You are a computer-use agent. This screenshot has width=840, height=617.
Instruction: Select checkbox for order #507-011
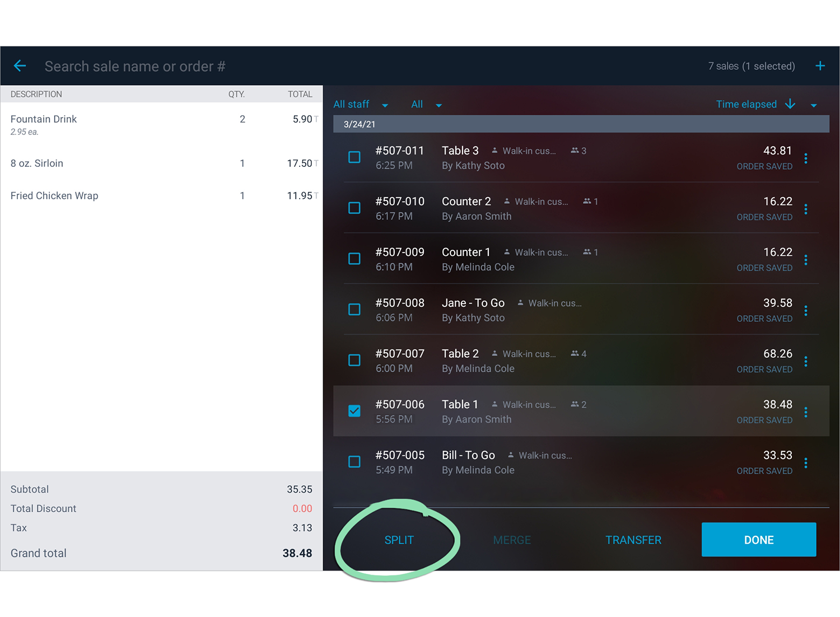point(354,157)
